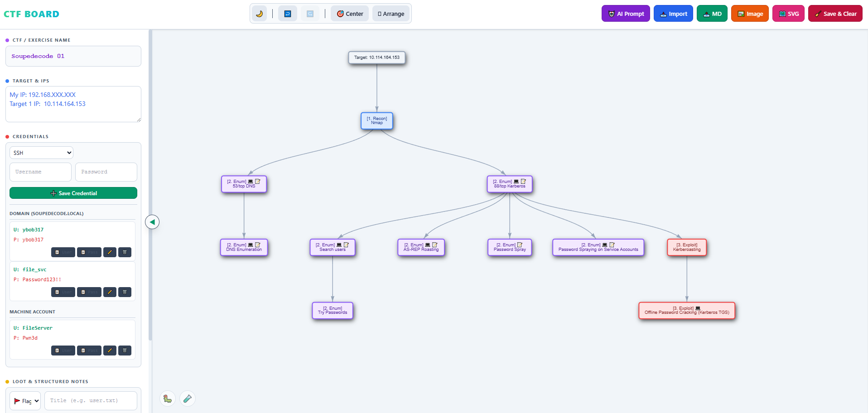Click terminal icon on DNS Enumeration node

tap(251, 245)
